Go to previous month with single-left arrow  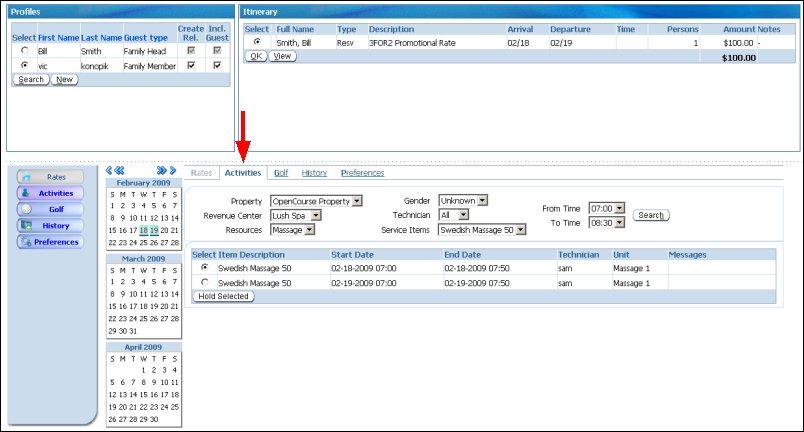(121, 171)
